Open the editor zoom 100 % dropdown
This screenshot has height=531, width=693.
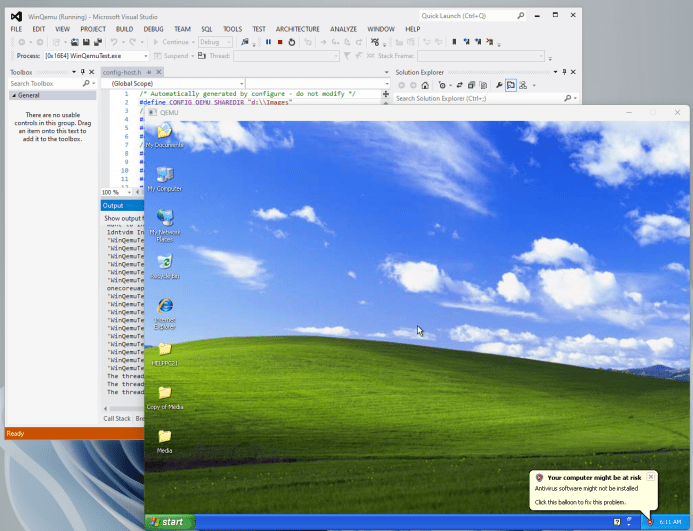129,192
